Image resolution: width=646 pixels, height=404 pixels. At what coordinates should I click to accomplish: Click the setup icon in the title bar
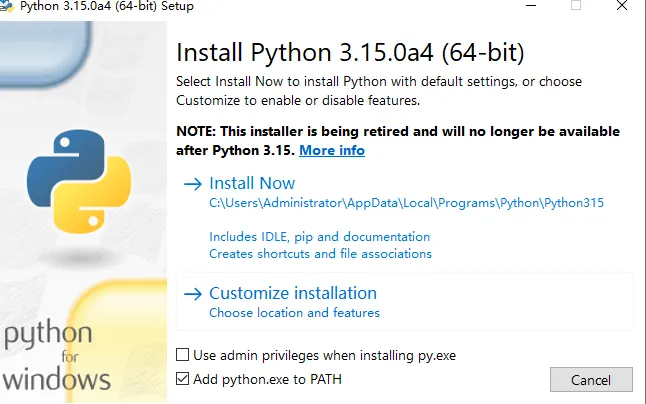click(x=7, y=6)
